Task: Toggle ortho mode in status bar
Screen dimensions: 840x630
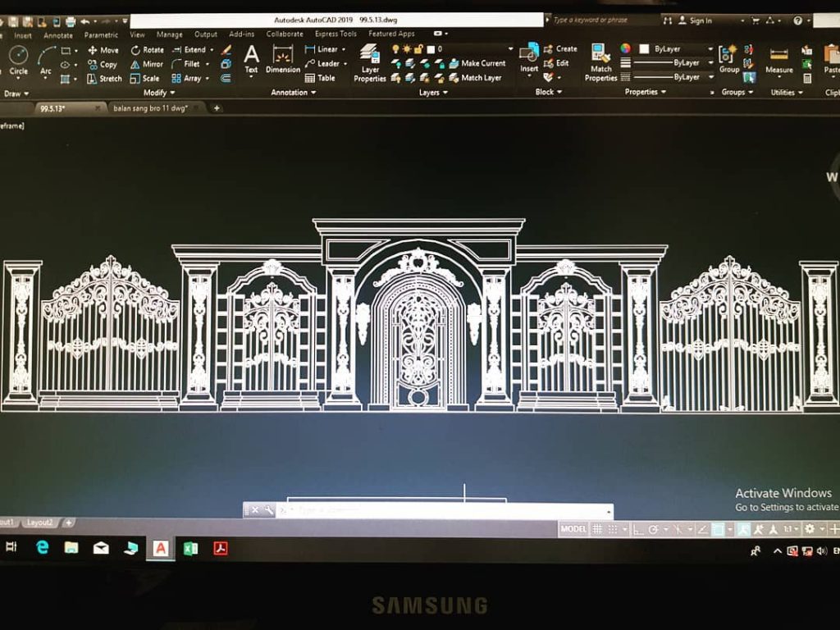Action: coord(637,530)
